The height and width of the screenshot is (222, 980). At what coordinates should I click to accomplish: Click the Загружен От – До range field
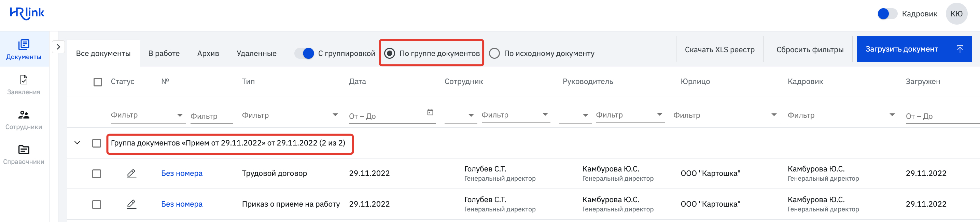point(942,116)
